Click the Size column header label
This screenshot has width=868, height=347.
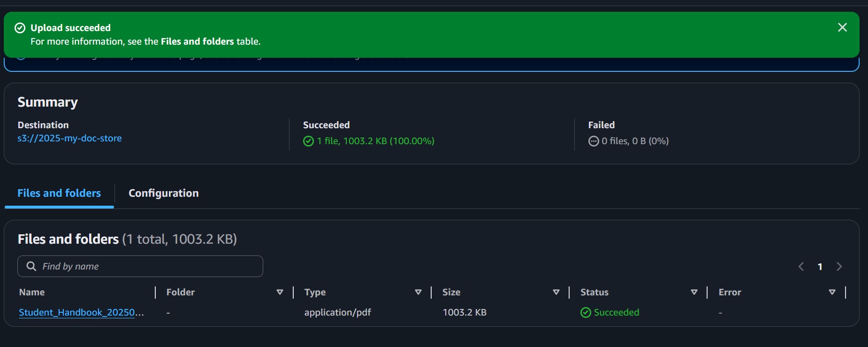coord(451,292)
